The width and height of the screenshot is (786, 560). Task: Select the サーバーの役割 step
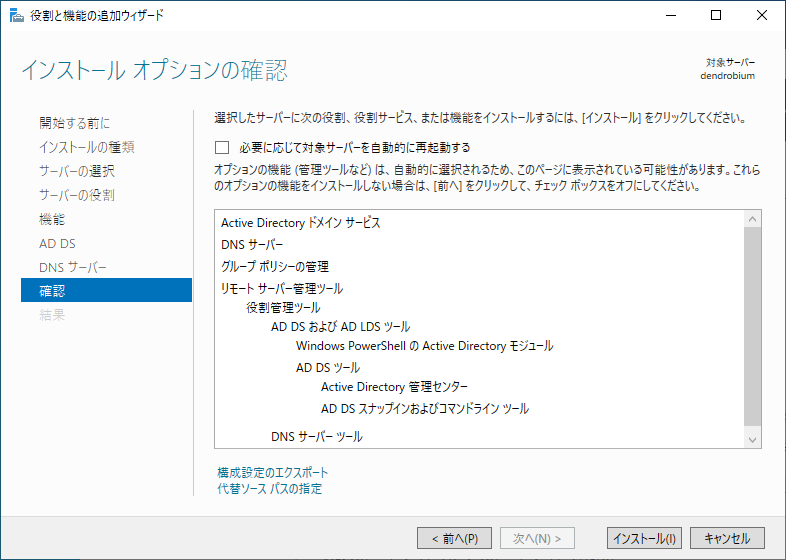click(77, 195)
